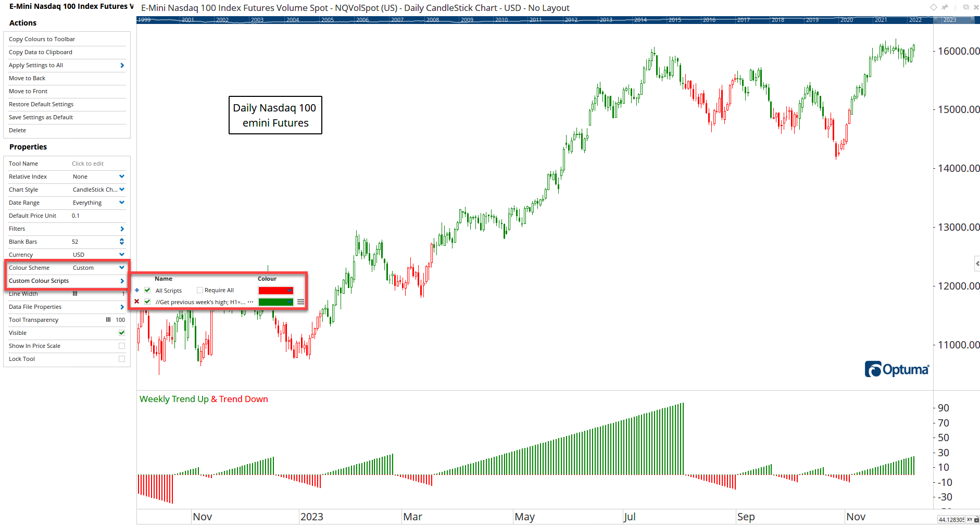Click the blue plus icon beside All Scripts
Screen dimensions: 980x525
click(137, 291)
